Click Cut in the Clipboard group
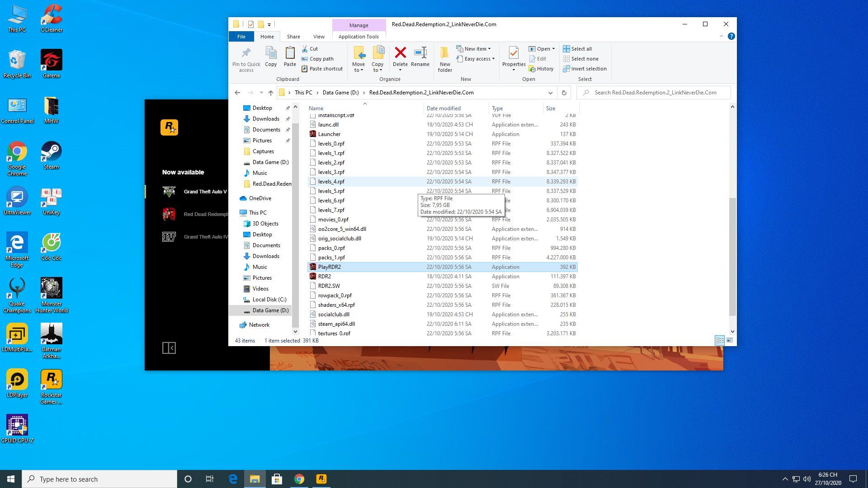Image resolution: width=868 pixels, height=488 pixels. [310, 49]
